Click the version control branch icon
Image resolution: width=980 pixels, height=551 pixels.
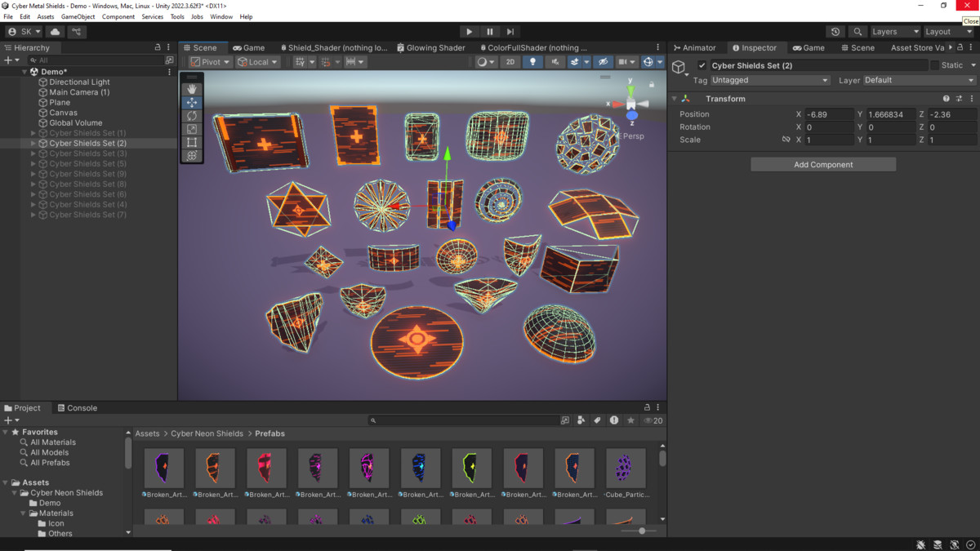(x=77, y=31)
